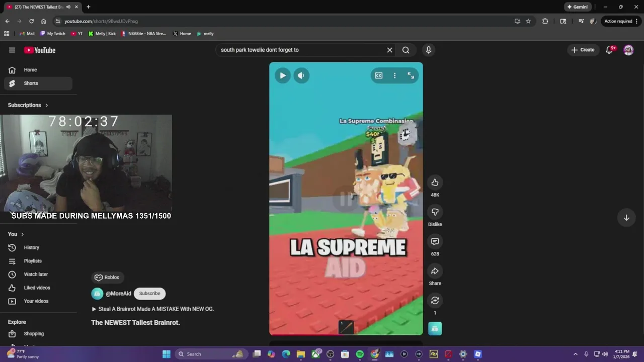This screenshot has width=644, height=362.
Task: Open Watch later in the sidebar
Action: tap(38, 275)
